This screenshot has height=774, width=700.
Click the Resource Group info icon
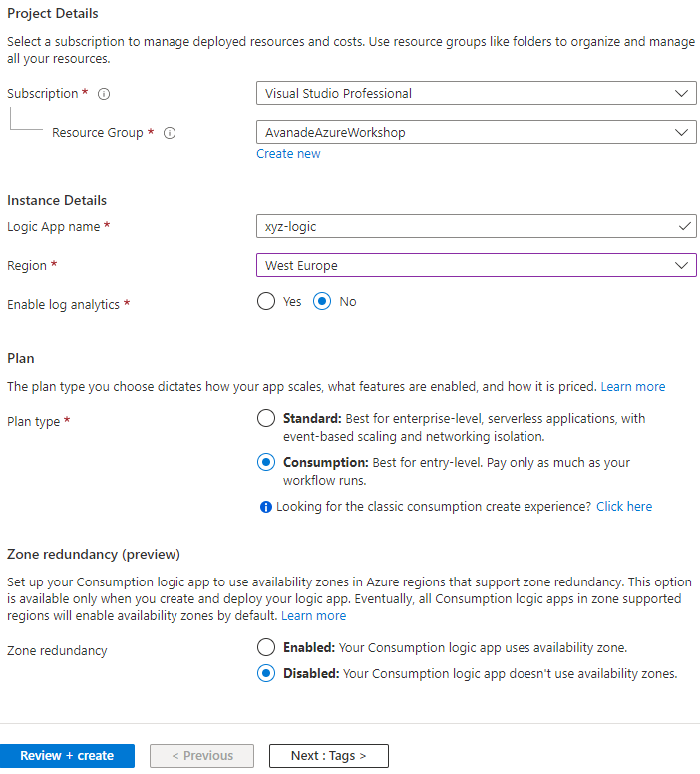(x=170, y=133)
